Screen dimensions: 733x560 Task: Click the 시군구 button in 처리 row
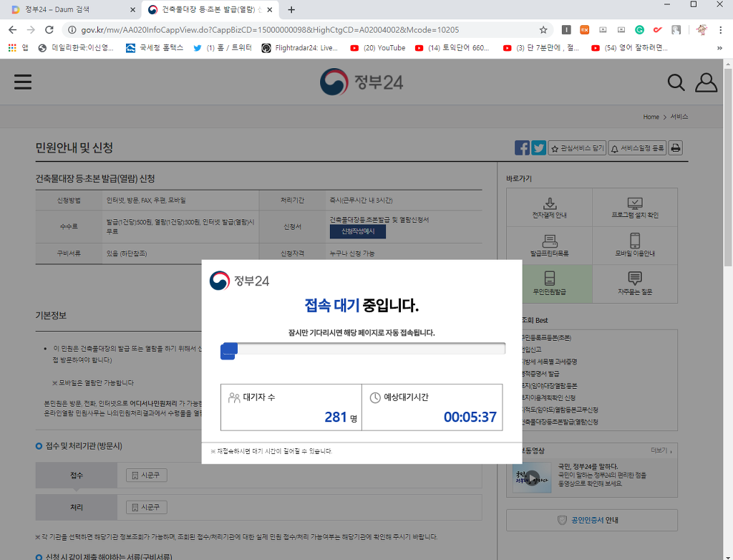(x=146, y=507)
